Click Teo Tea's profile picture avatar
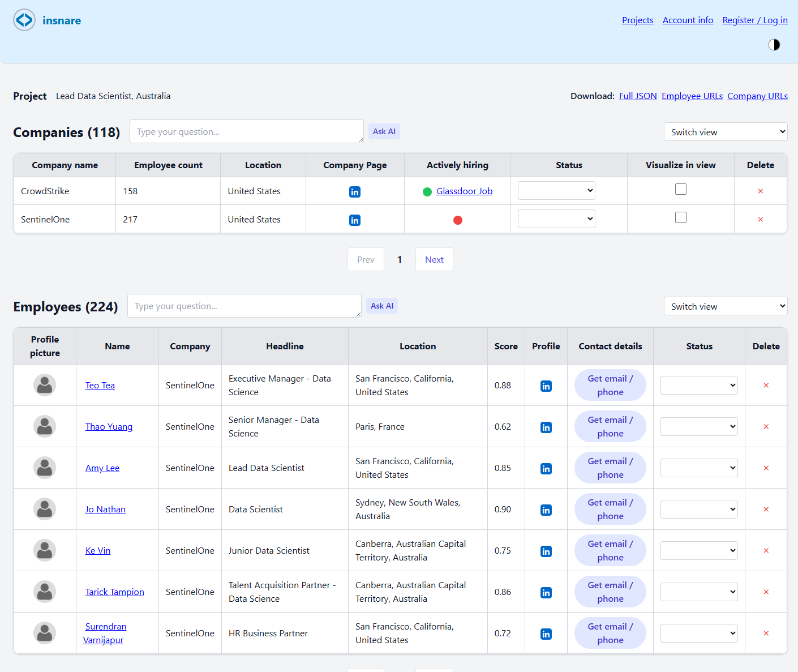 45,385
